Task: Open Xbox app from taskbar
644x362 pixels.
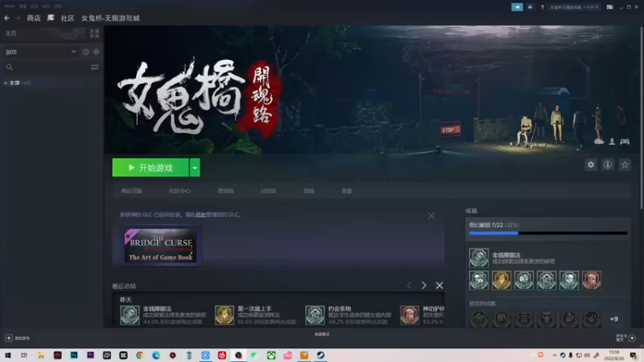Action: click(x=271, y=355)
